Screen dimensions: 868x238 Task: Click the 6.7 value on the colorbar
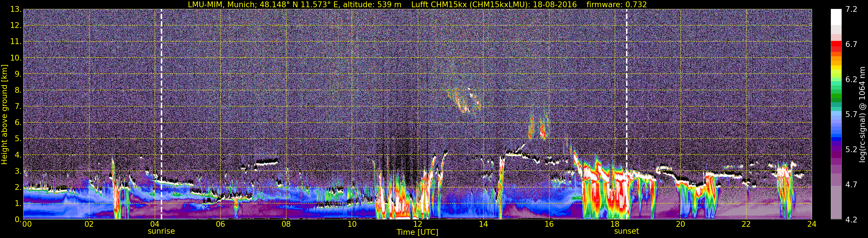[x=851, y=44]
